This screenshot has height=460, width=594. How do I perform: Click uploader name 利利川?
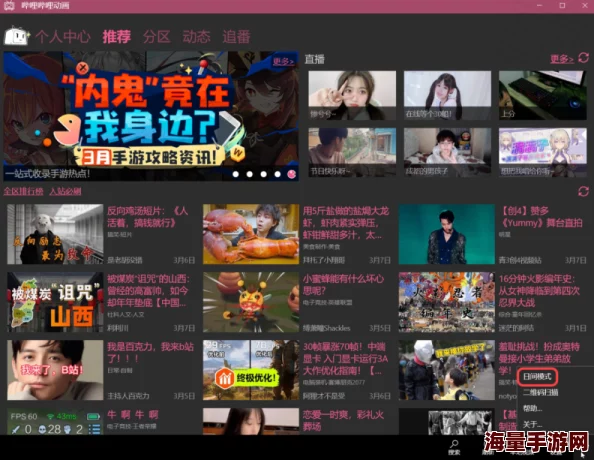118,328
